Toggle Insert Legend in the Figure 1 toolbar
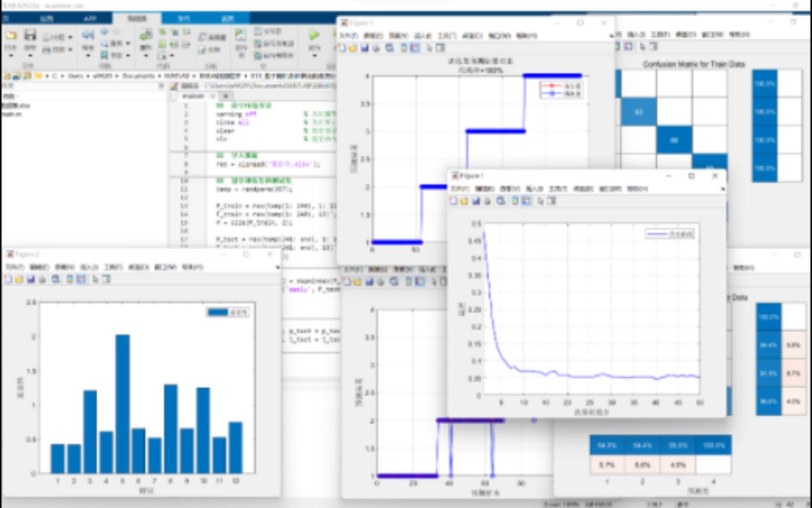Screen dimensions: 812x508 tap(526, 201)
